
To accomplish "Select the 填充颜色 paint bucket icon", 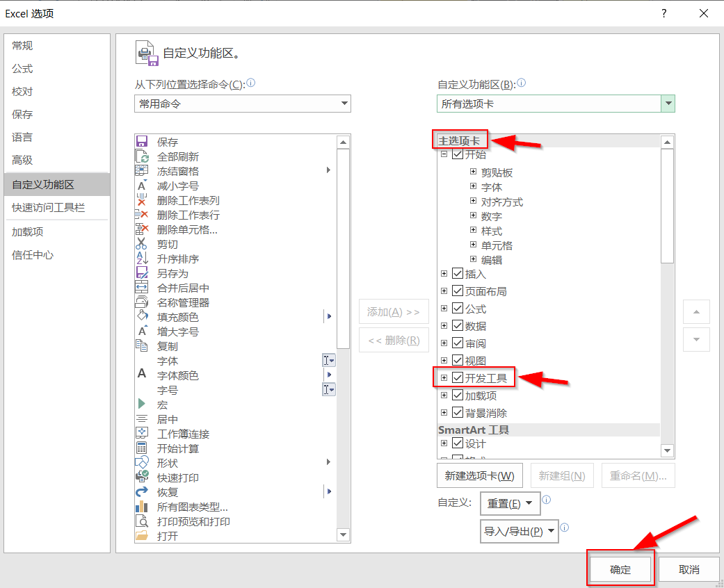I will click(x=142, y=317).
